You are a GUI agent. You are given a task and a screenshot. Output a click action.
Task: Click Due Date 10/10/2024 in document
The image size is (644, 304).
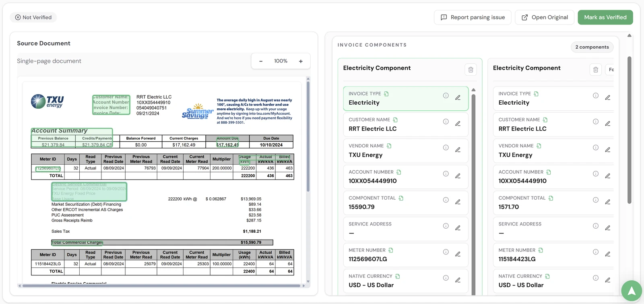coord(271,145)
